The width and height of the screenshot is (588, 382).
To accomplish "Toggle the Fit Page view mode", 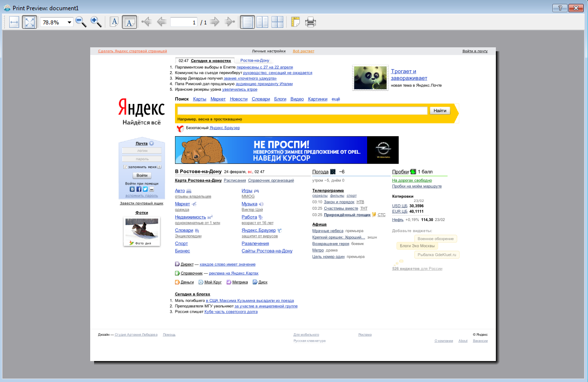I will (29, 22).
